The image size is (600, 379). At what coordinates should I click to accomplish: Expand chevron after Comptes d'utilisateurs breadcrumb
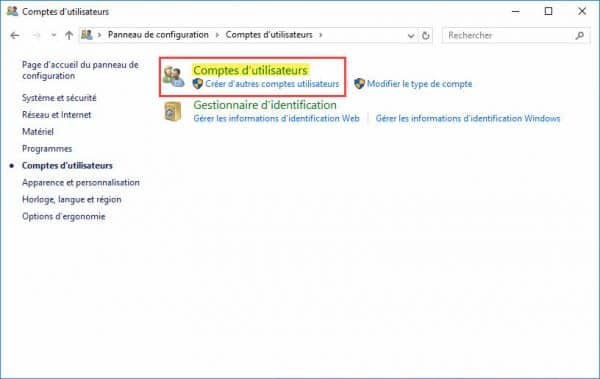[x=321, y=35]
